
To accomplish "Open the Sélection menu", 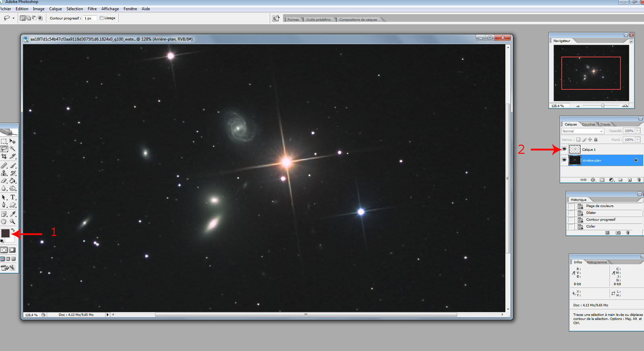I will [x=74, y=9].
